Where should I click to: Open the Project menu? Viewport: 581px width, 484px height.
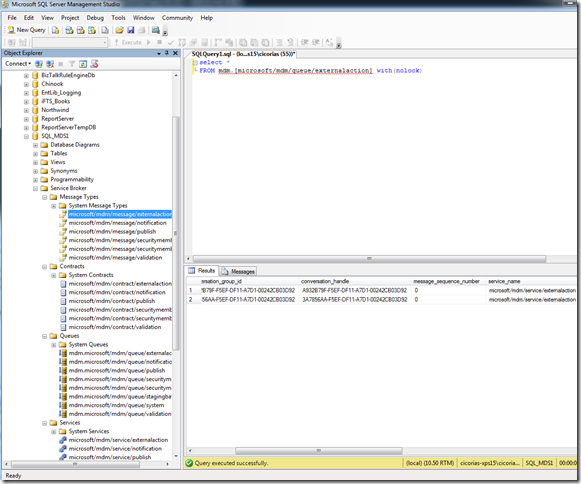[70, 18]
